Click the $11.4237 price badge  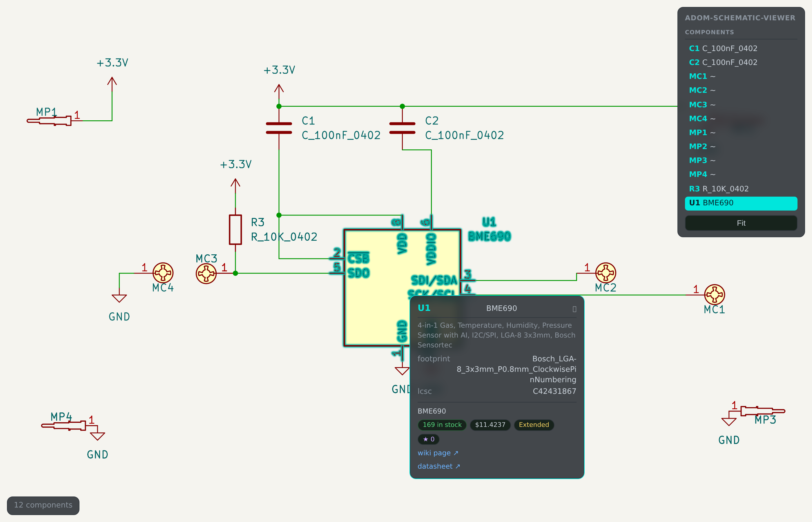[490, 425]
